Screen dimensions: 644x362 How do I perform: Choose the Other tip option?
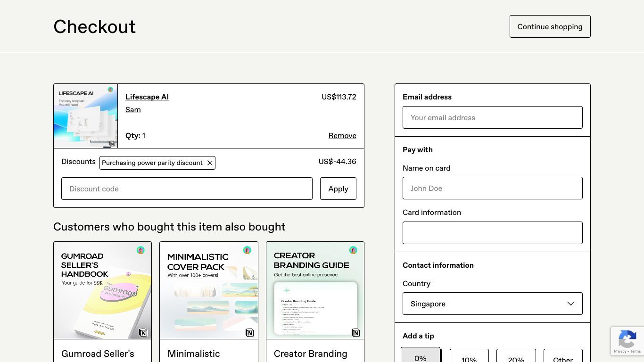(x=563, y=356)
